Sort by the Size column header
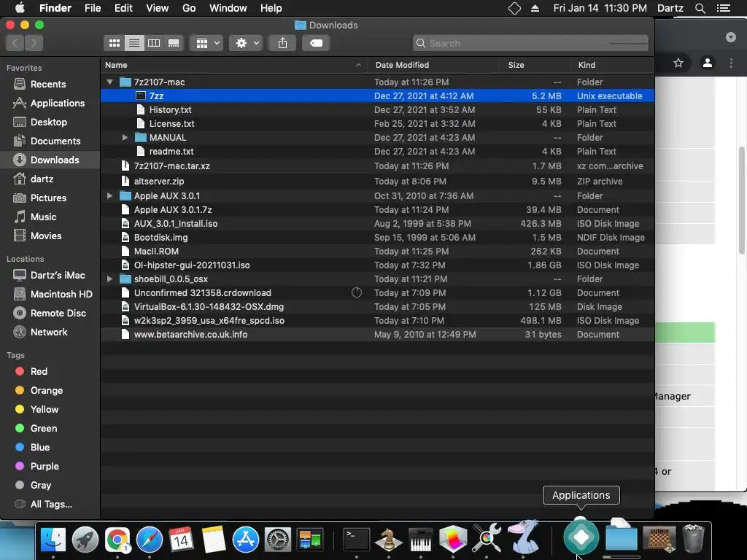The image size is (747, 560). (535, 65)
